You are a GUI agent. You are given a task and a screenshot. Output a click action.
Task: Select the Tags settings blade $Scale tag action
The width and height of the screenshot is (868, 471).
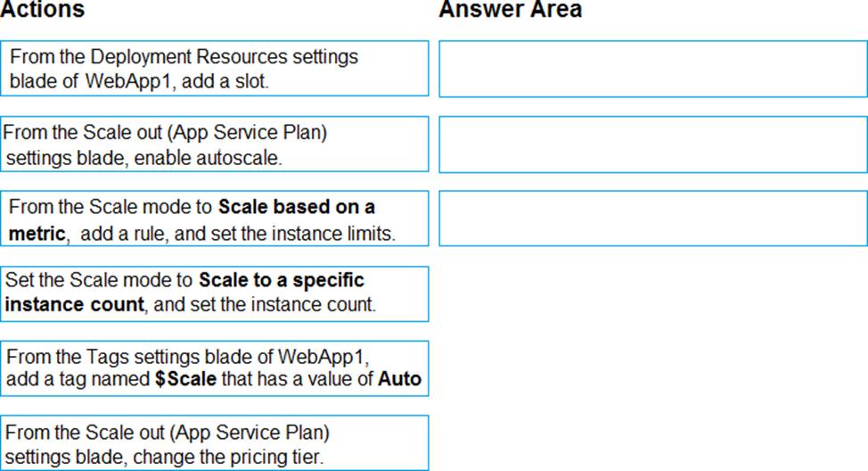point(214,368)
